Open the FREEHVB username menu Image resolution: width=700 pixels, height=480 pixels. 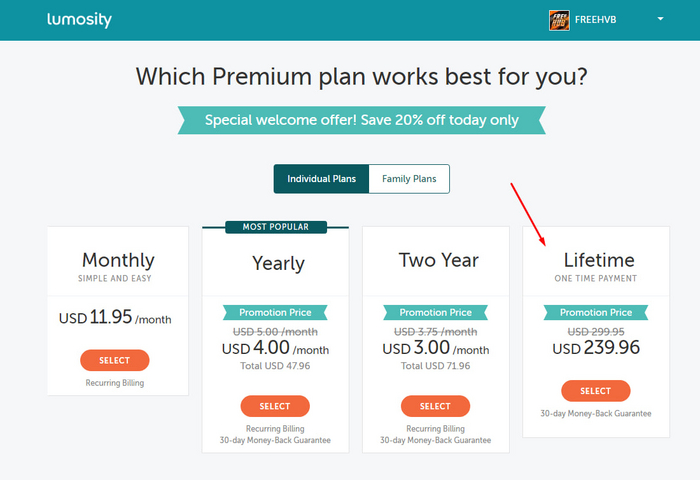point(601,20)
